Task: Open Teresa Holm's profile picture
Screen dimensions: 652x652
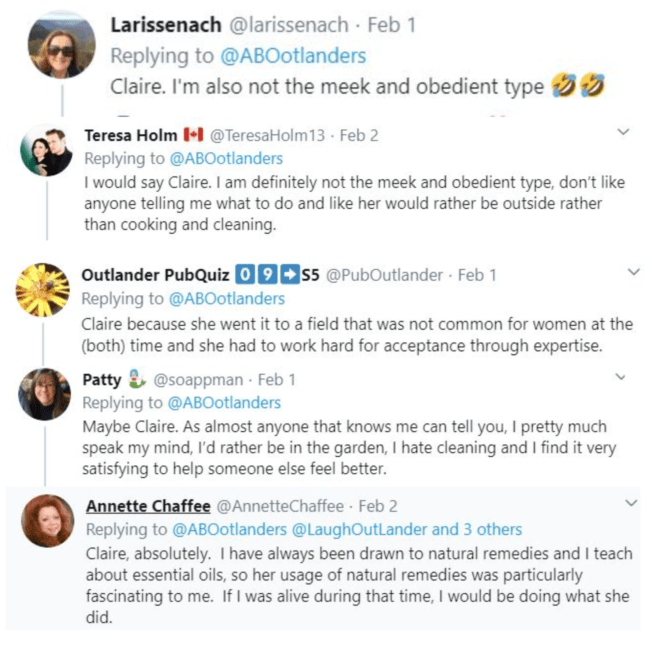Action: [47, 152]
